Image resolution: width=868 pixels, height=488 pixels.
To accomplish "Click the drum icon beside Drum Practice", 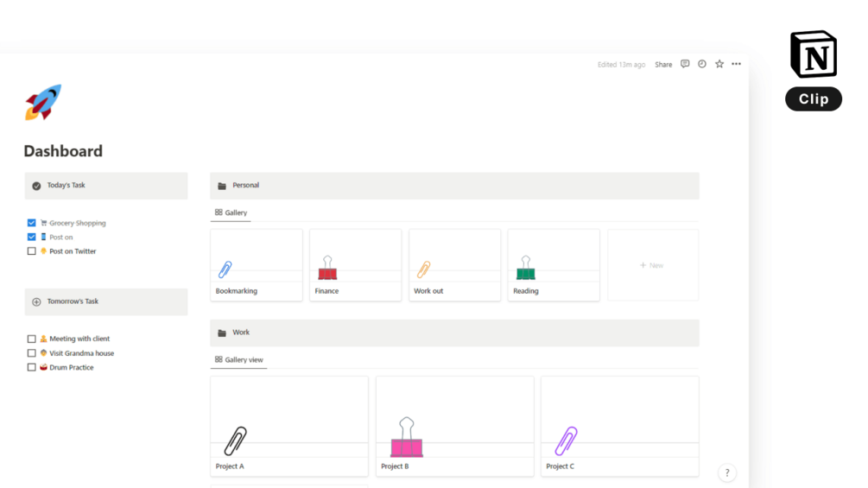I will (44, 367).
